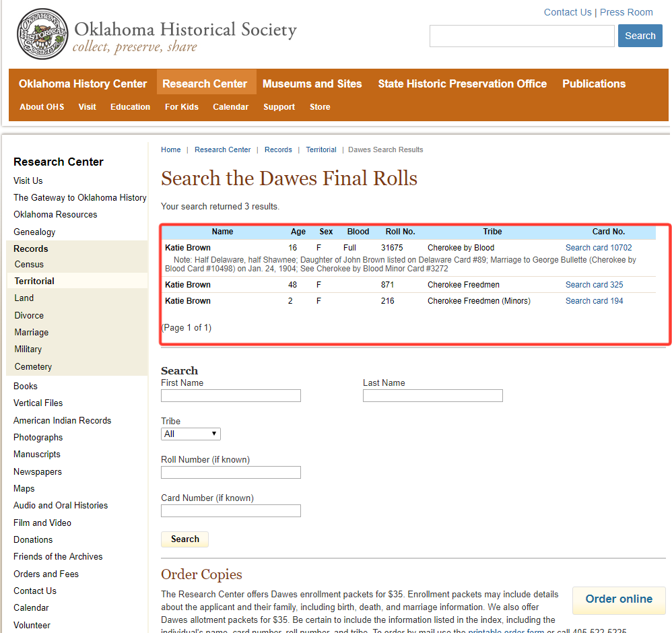Open the For Kids section
The width and height of the screenshot is (672, 633).
pyautogui.click(x=182, y=106)
